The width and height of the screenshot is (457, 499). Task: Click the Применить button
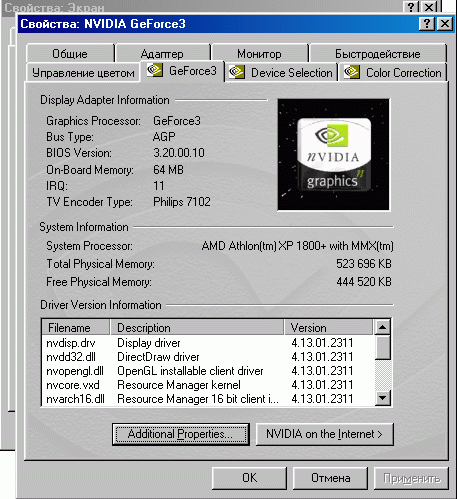click(411, 478)
